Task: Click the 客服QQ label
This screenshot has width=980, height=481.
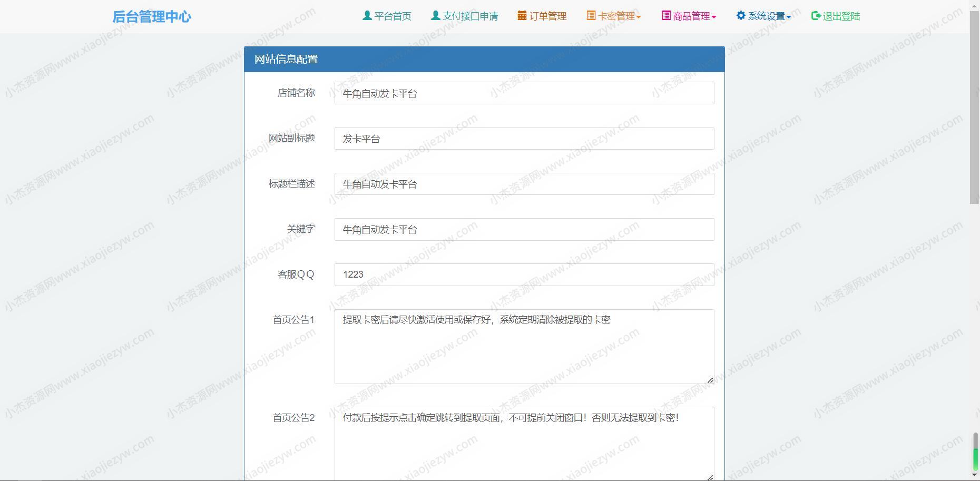Action: coord(296,274)
